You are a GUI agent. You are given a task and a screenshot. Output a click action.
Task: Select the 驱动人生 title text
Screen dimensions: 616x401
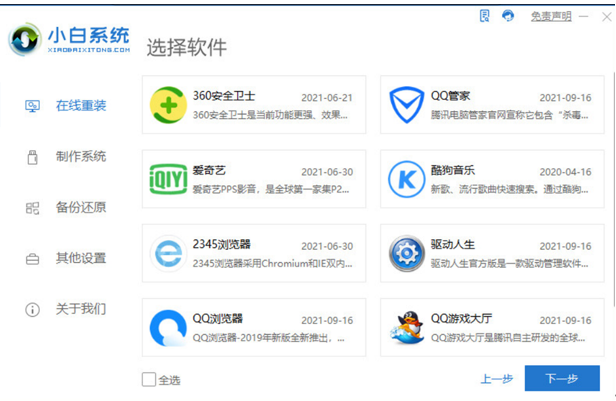click(x=453, y=244)
